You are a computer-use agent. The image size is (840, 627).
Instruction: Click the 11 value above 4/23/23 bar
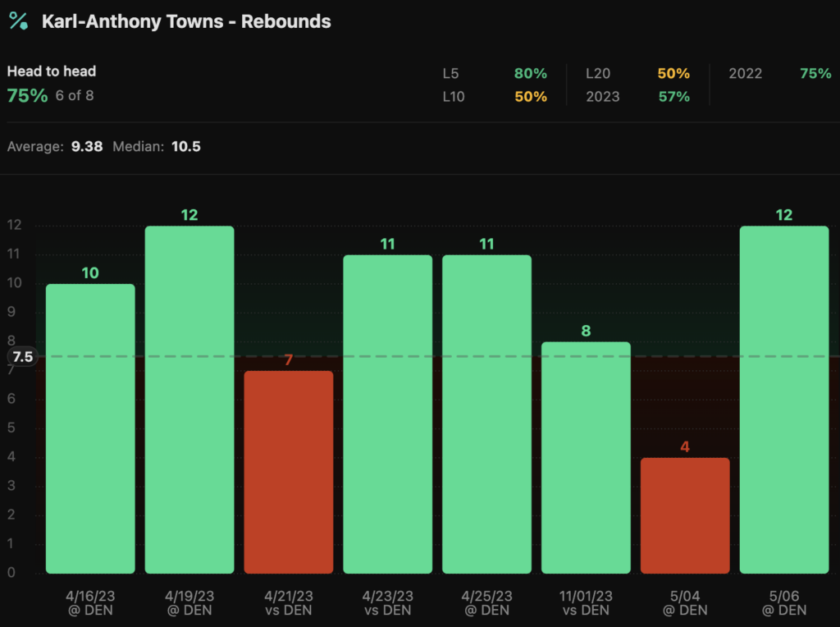point(387,245)
